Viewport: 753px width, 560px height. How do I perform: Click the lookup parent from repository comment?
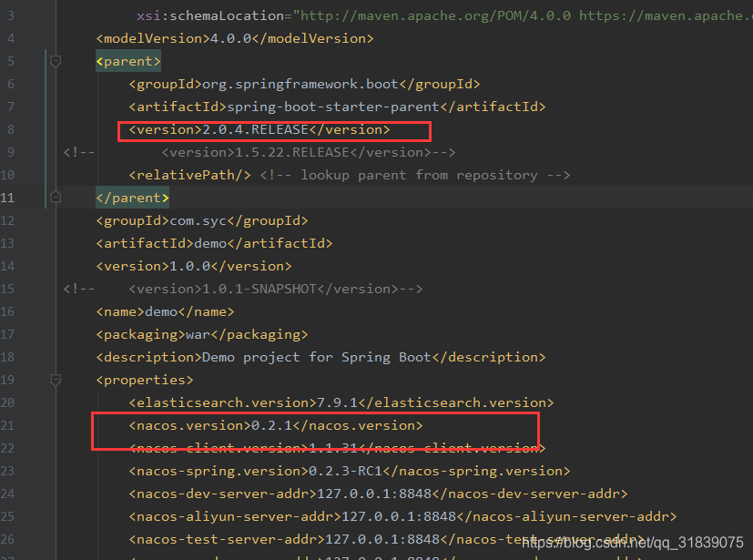coord(415,175)
